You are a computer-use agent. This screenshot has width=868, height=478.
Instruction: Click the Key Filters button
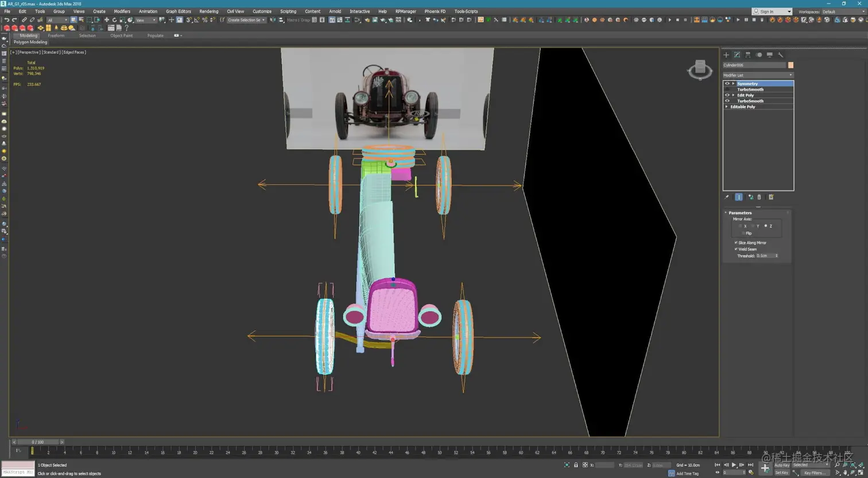point(815,473)
